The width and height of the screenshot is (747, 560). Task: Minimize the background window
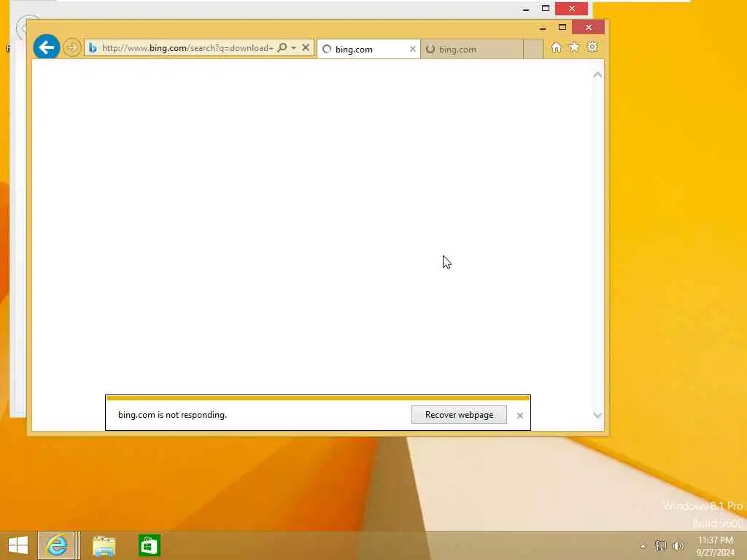(525, 9)
